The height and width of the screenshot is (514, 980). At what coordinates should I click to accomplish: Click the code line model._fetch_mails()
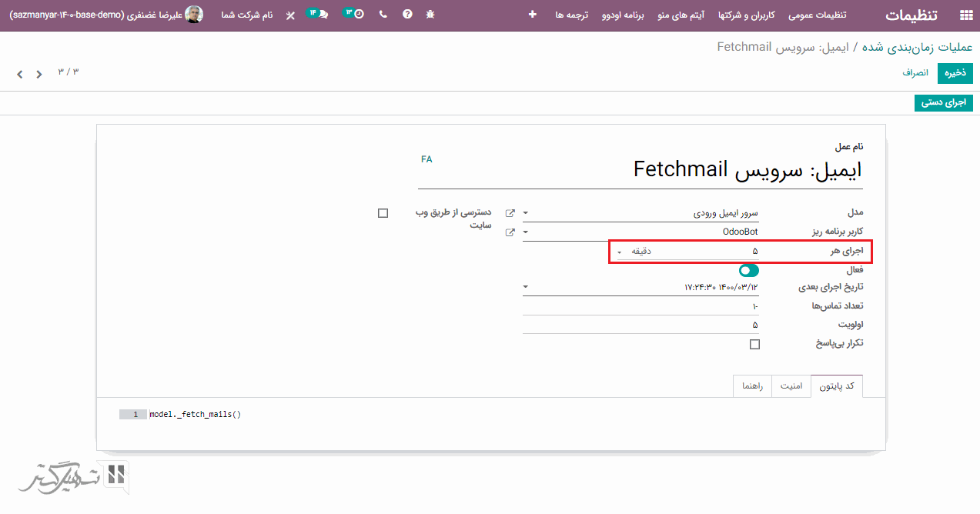pos(196,414)
